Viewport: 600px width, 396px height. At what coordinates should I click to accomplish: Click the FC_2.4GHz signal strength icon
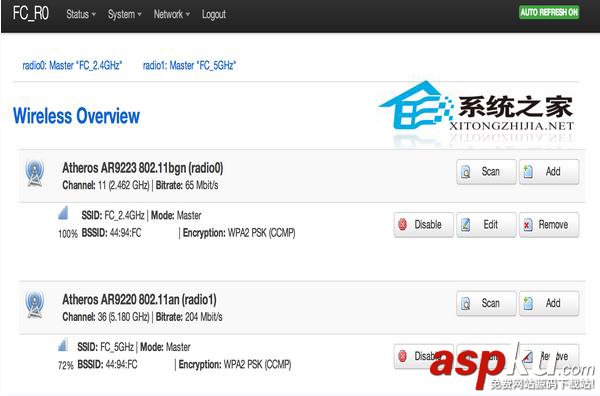(x=63, y=213)
